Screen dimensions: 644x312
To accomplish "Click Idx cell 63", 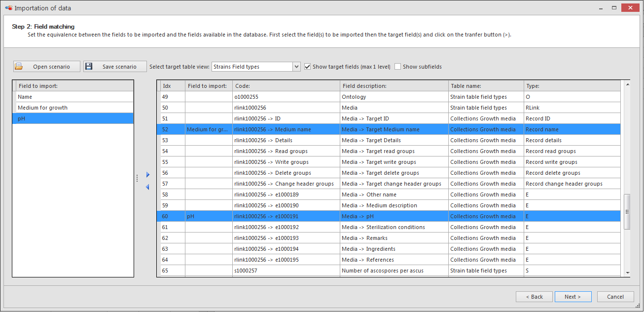I will coord(173,249).
